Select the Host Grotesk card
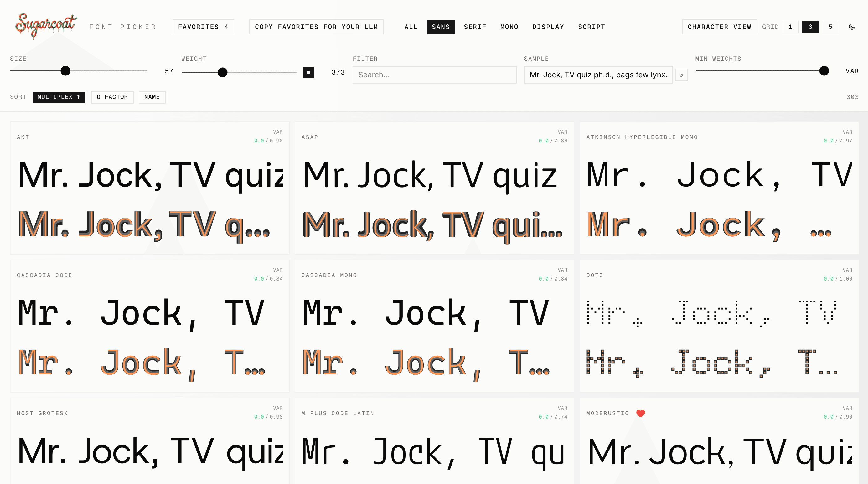 point(150,441)
